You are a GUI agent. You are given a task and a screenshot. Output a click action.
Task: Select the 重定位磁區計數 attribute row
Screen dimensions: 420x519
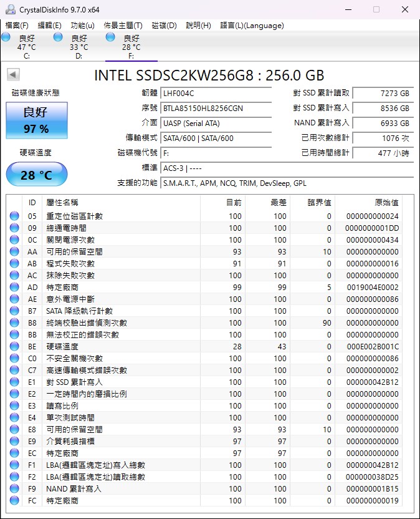(204, 216)
